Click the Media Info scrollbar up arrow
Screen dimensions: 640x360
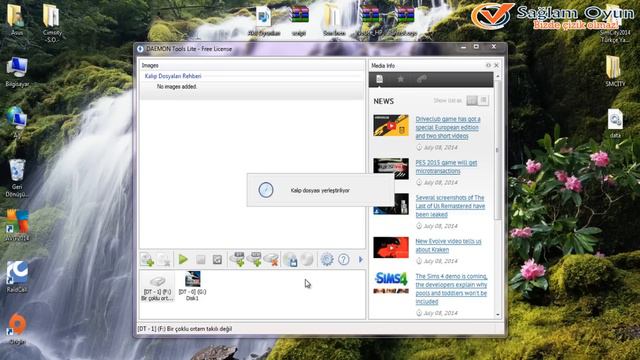pos(498,76)
